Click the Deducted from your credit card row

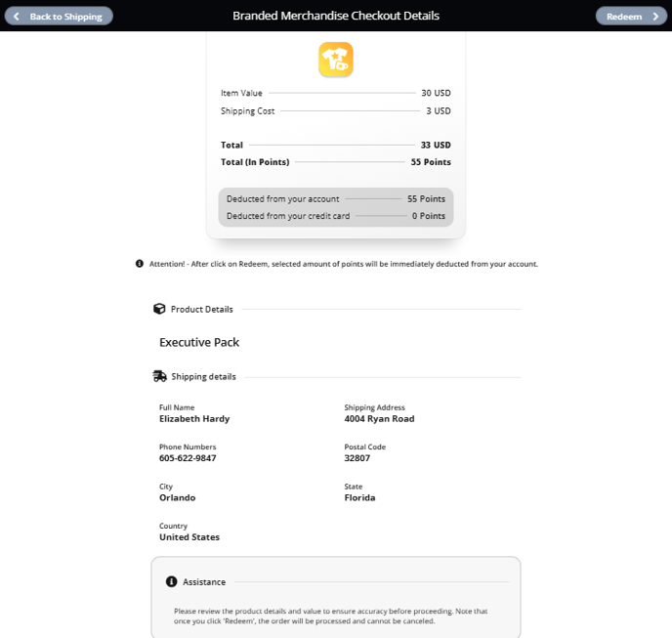336,216
